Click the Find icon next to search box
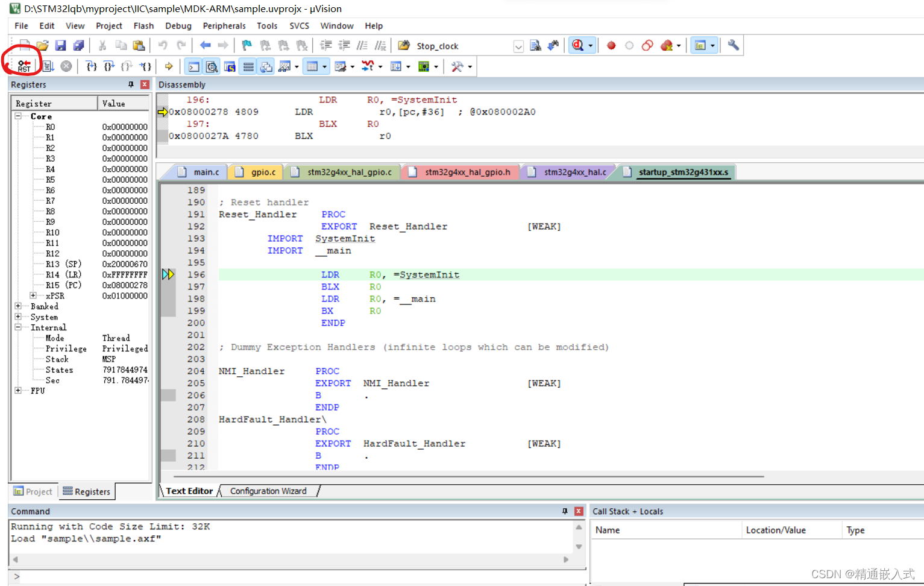Screen dimensions: 924x586 (535, 45)
